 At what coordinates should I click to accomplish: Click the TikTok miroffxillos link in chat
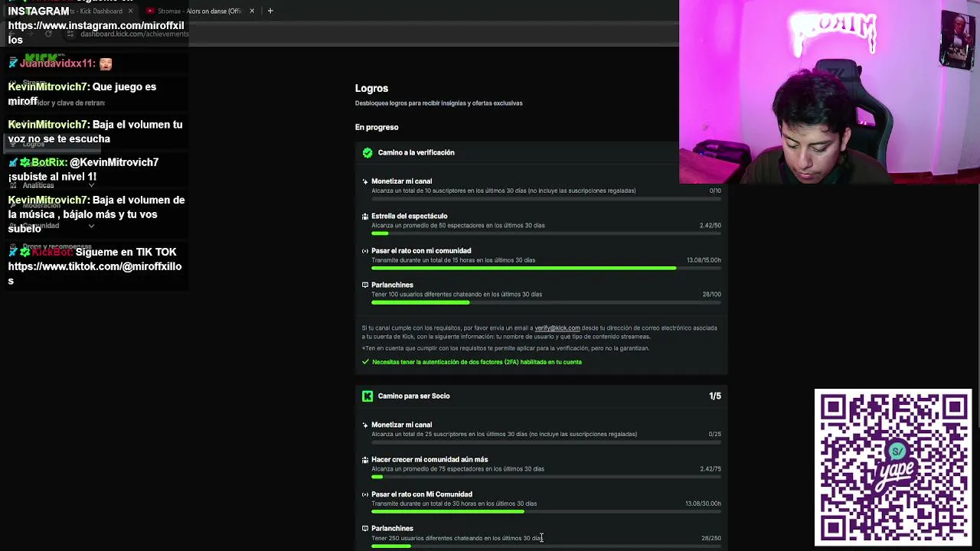coord(95,273)
